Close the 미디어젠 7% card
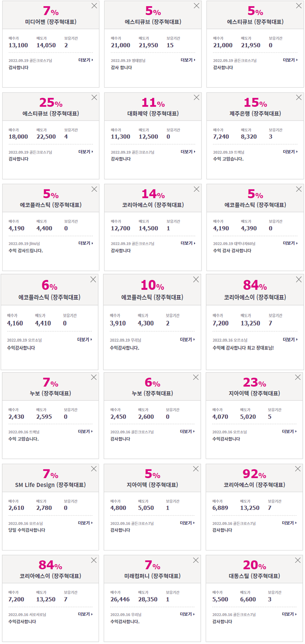 click(x=94, y=6)
